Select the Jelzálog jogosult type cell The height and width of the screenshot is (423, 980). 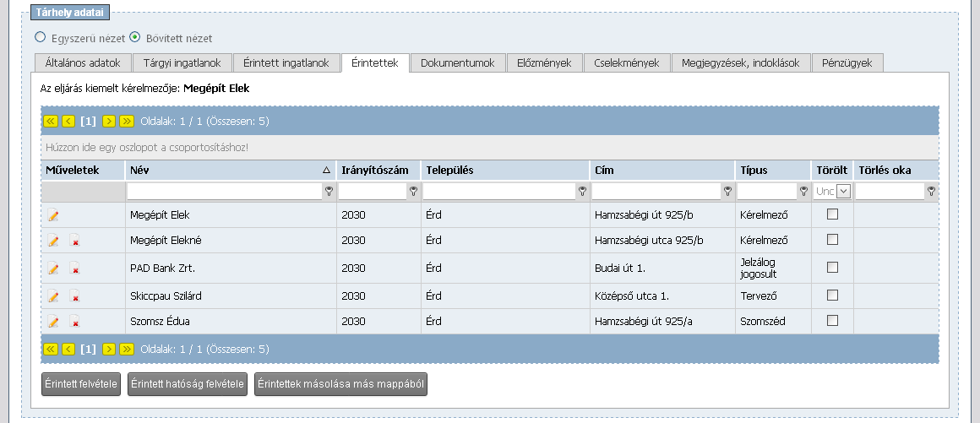click(x=772, y=268)
